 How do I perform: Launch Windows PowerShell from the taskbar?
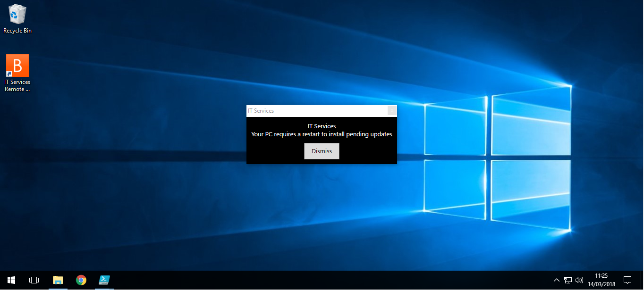point(104,280)
